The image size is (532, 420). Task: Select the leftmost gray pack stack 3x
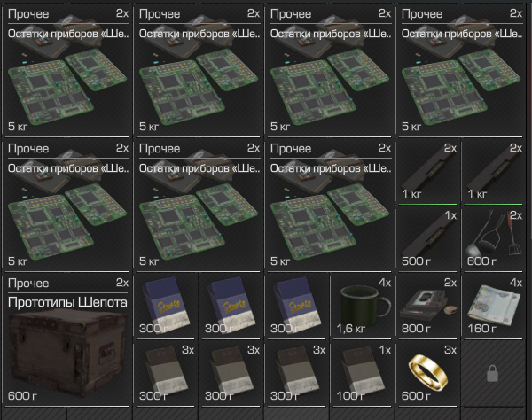(166, 374)
